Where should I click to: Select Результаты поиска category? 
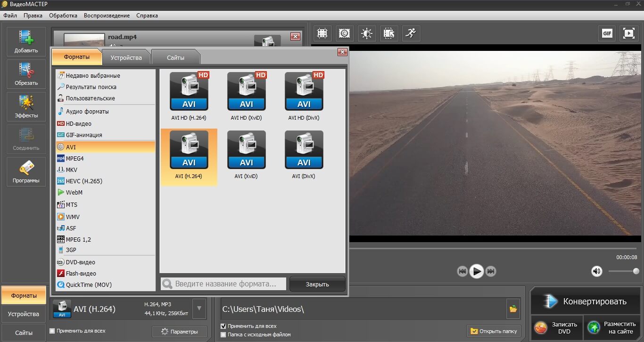click(106, 87)
